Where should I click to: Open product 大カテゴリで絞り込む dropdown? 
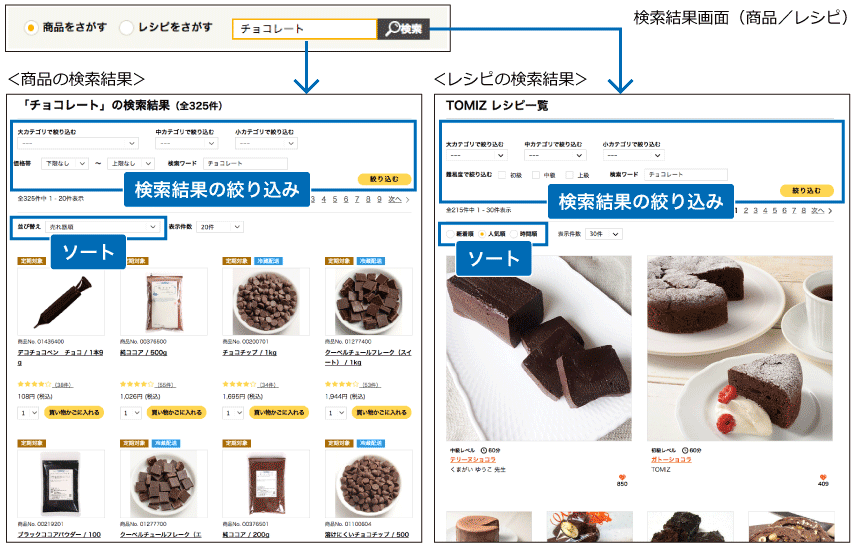coord(78,143)
